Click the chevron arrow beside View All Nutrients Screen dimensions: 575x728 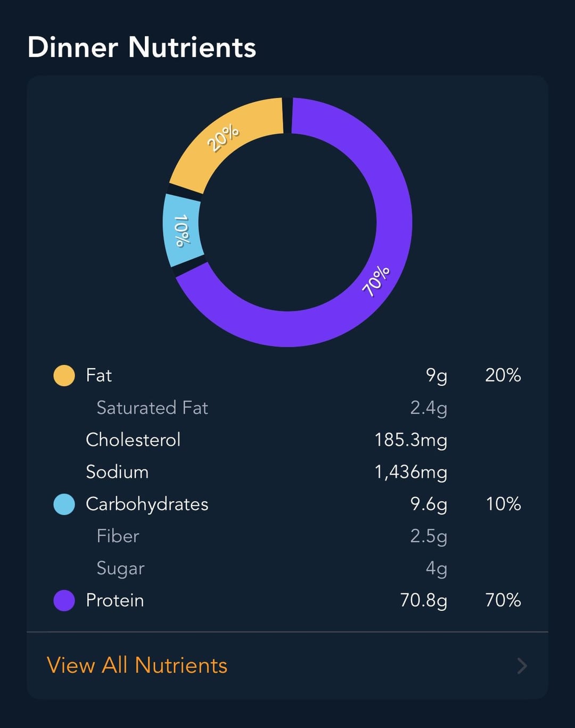click(522, 666)
